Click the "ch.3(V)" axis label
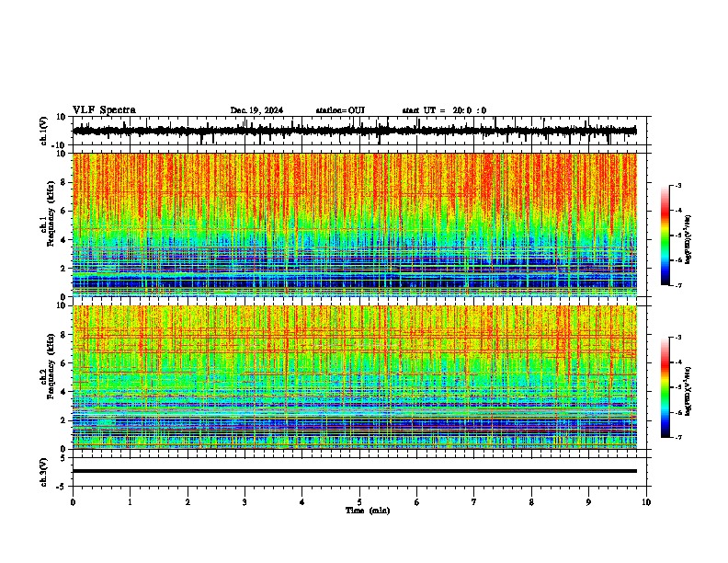This screenshot has height=563, width=728. click(x=44, y=472)
